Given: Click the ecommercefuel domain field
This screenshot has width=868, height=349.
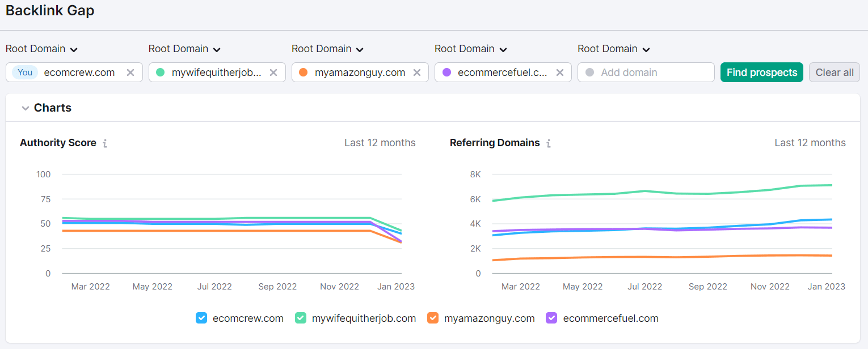Looking at the screenshot, I should (x=503, y=73).
